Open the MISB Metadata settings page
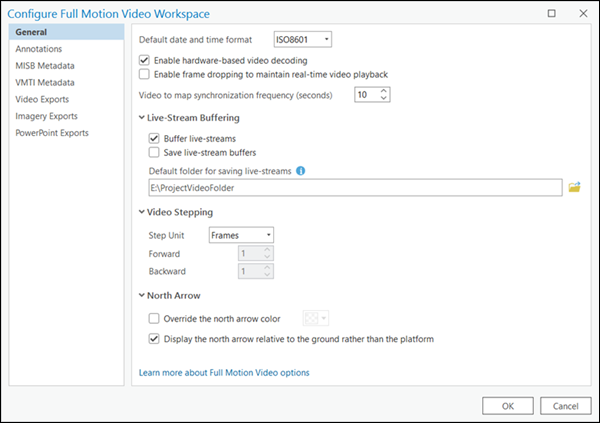 pyautogui.click(x=45, y=65)
